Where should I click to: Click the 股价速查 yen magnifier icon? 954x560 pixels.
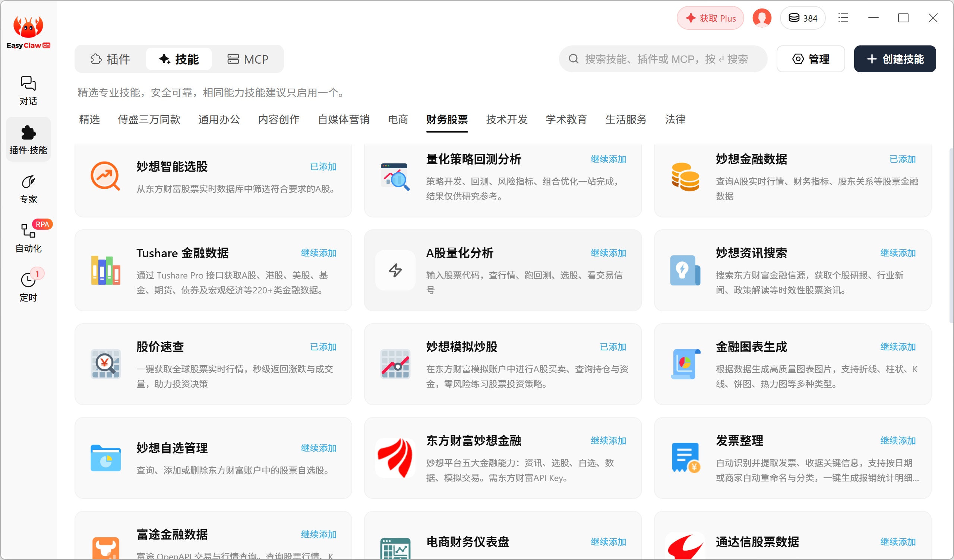pos(105,364)
